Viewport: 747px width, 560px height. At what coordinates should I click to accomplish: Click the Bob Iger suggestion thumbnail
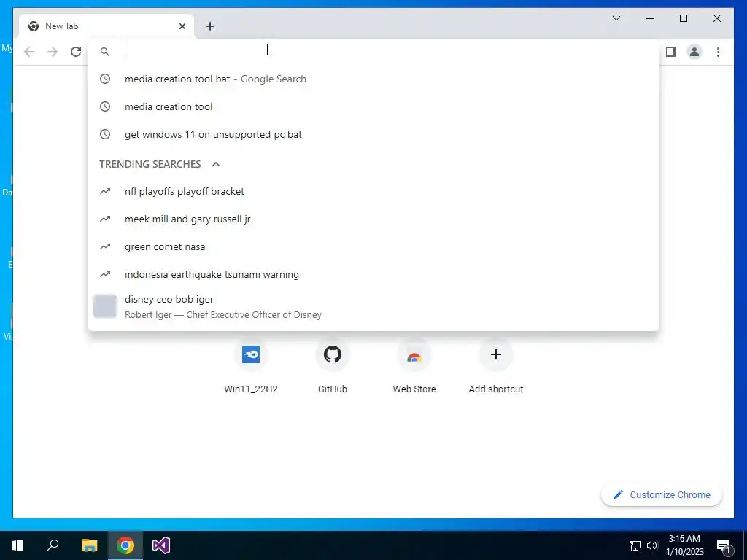(105, 306)
